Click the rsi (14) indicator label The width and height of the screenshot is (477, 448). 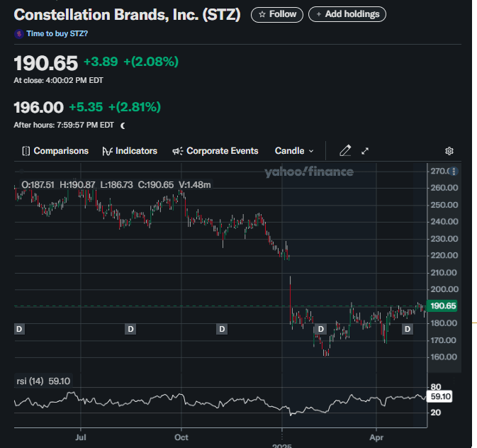[30, 381]
